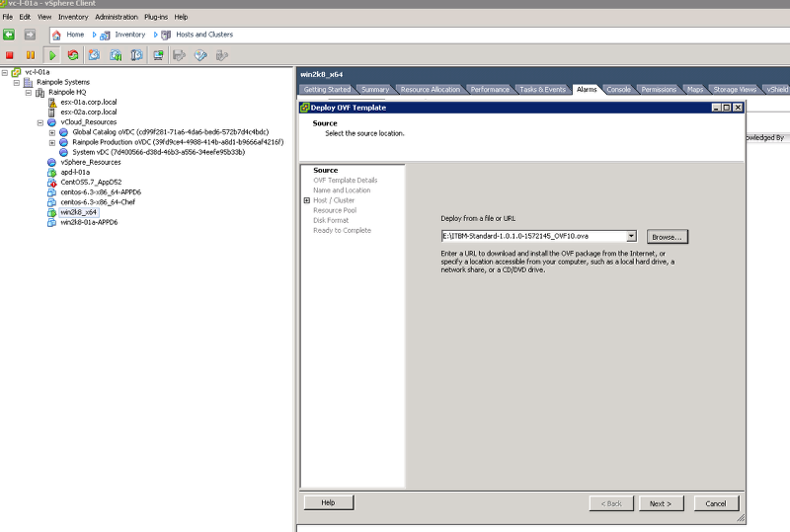Switch to the Maps tab
The image size is (790, 532).
click(x=695, y=89)
